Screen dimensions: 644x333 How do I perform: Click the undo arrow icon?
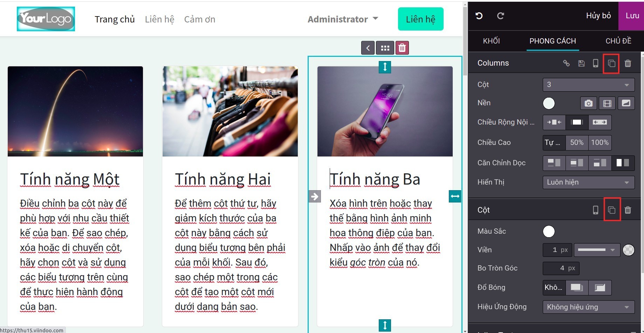point(479,16)
